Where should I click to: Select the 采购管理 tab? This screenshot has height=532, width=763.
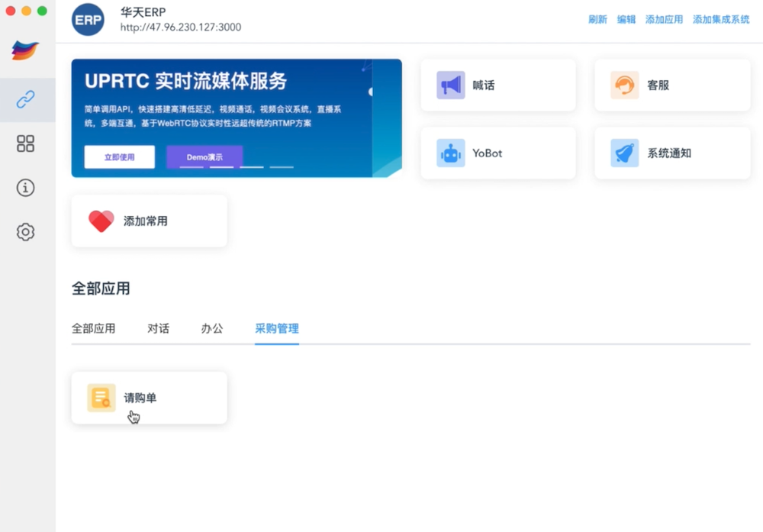point(277,329)
